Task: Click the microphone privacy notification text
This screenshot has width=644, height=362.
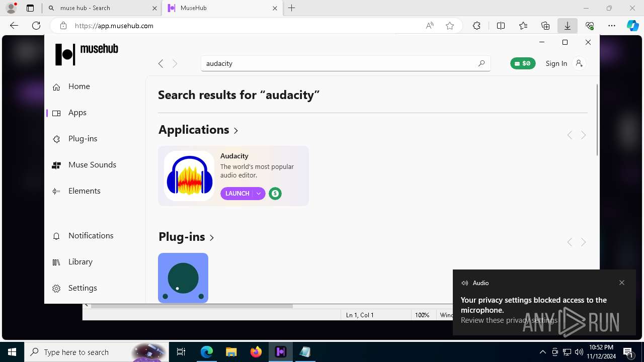Action: pos(534,305)
